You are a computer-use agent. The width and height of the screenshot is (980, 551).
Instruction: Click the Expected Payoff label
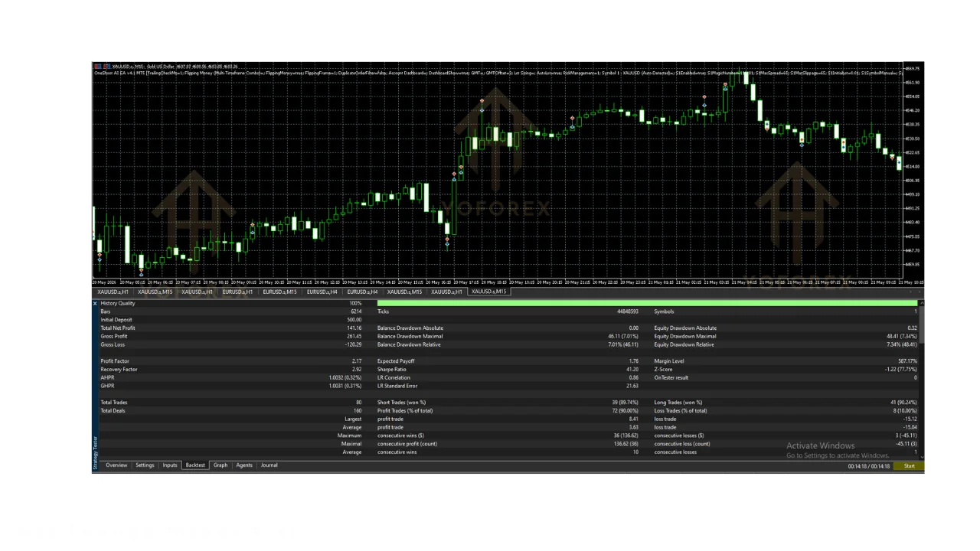394,361
